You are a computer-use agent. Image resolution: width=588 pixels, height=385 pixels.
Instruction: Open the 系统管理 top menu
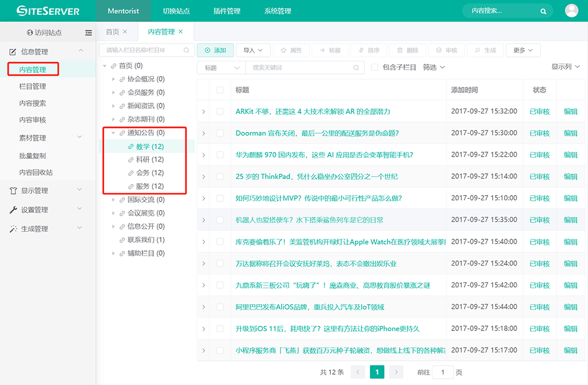pos(277,11)
